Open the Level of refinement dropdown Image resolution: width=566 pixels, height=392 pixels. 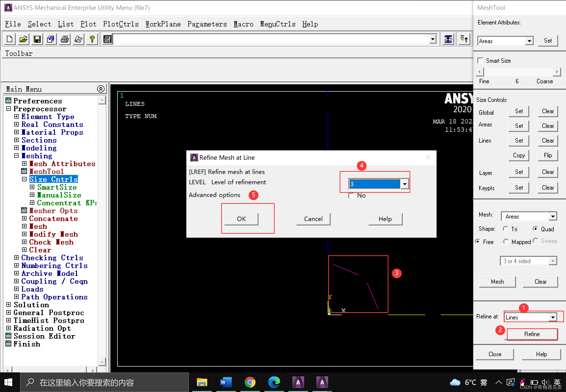pyautogui.click(x=404, y=184)
